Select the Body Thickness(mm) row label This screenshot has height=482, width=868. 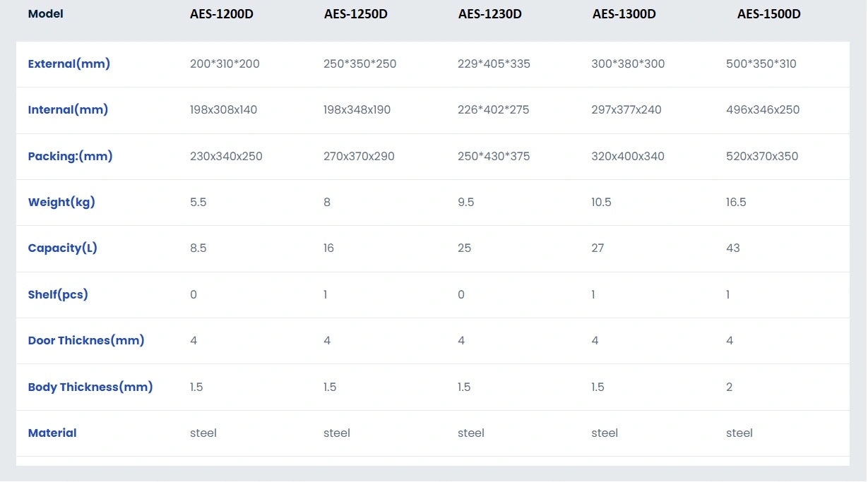click(90, 387)
